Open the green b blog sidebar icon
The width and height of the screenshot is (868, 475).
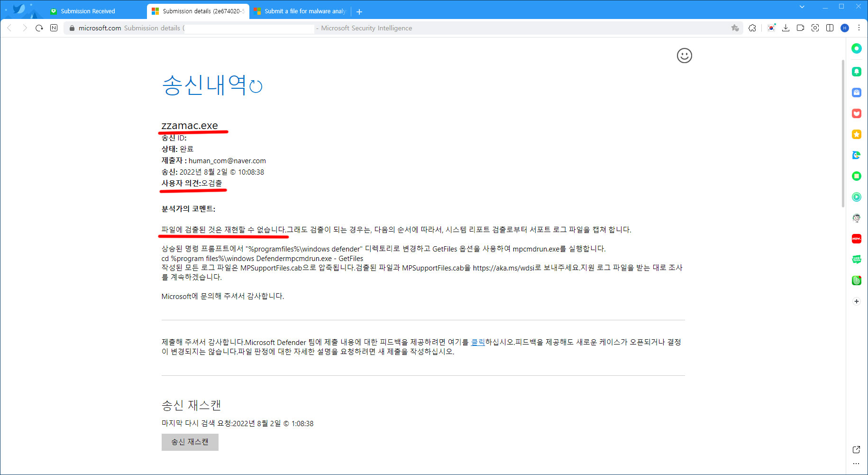[x=856, y=280]
